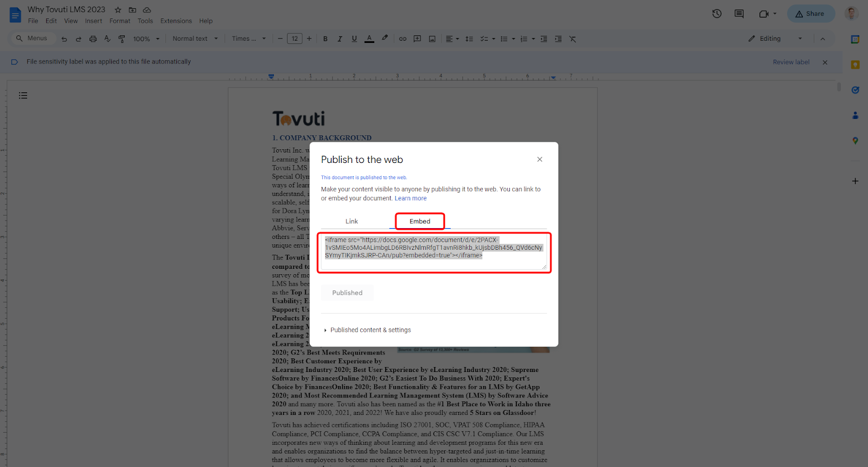Apply a bulleted list
The width and height of the screenshot is (868, 467).
504,39
